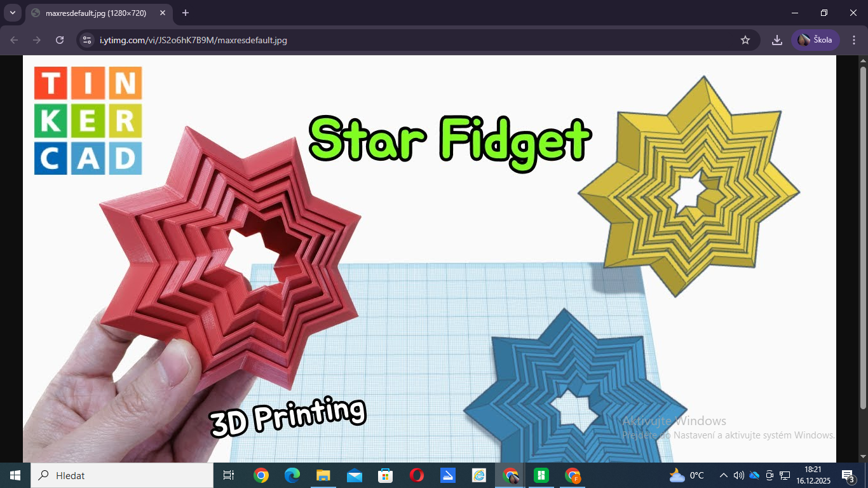The height and width of the screenshot is (488, 868).
Task: Open the Chrome downloads panel
Action: [x=776, y=40]
